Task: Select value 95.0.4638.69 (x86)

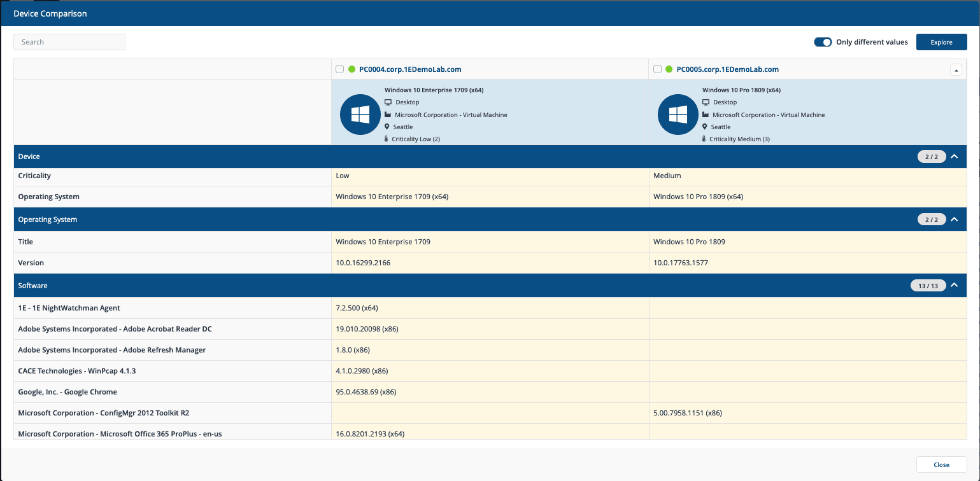Action: [366, 392]
